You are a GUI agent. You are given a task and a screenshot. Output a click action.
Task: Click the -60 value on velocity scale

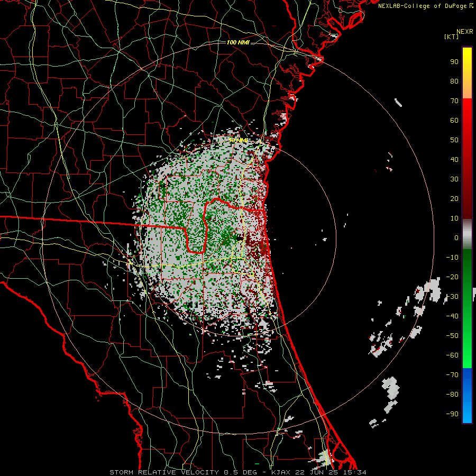pyautogui.click(x=452, y=355)
